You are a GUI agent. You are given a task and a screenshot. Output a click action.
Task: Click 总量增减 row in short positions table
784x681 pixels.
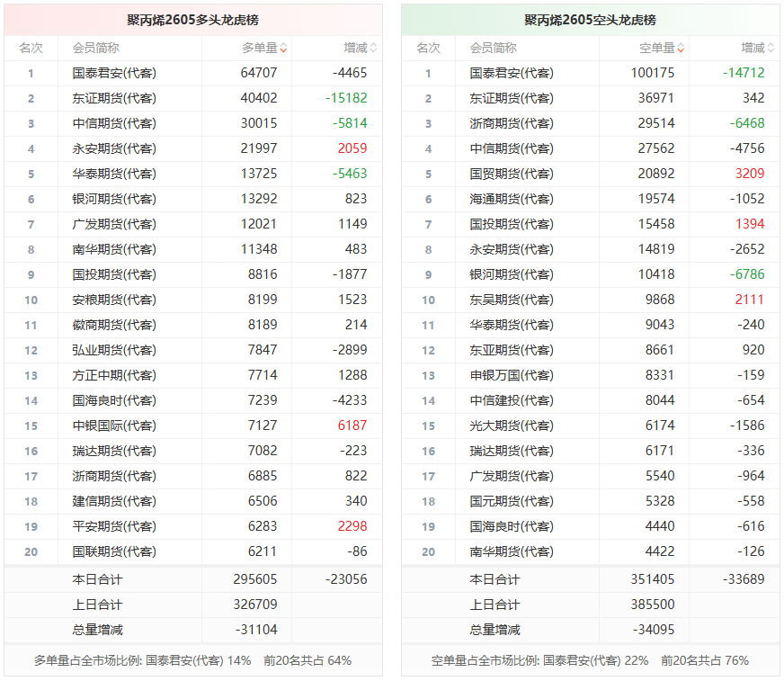(494, 630)
